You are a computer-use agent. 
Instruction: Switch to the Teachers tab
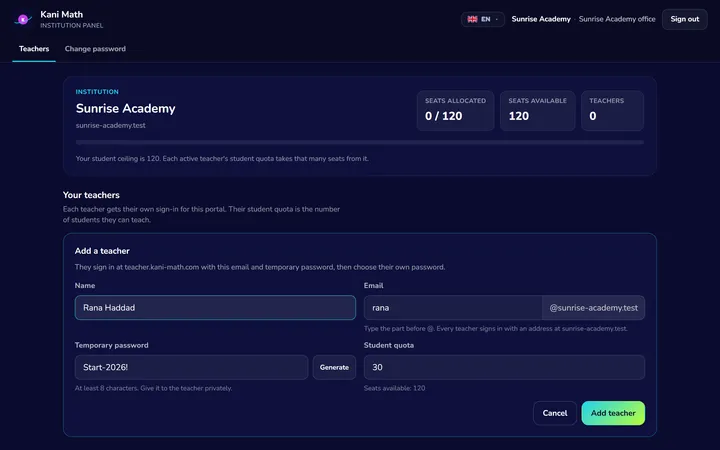[34, 49]
